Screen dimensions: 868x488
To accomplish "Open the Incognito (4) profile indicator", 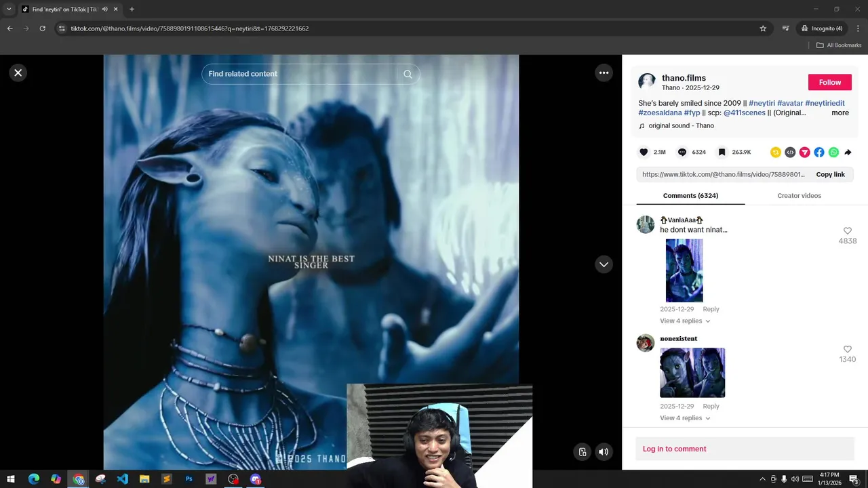I will pyautogui.click(x=822, y=28).
